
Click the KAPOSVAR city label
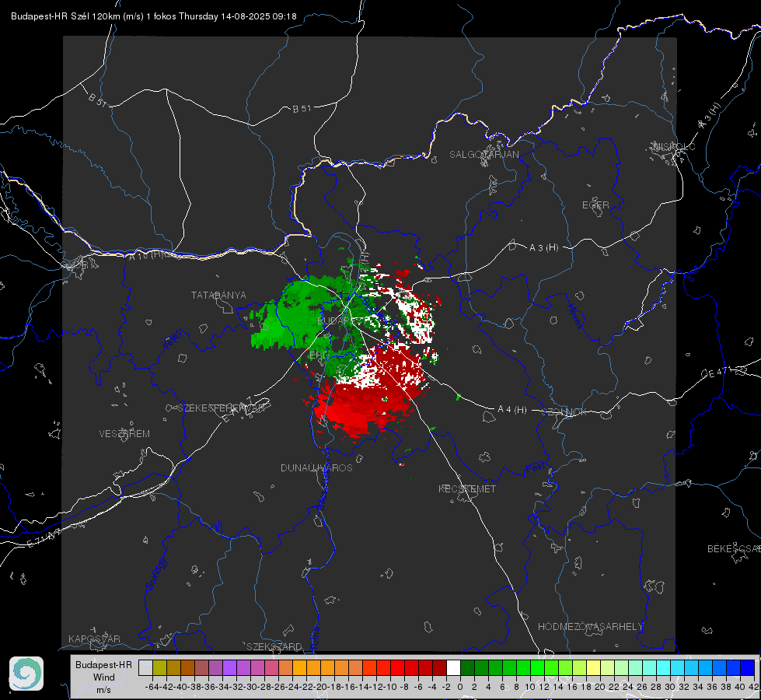tap(94, 639)
